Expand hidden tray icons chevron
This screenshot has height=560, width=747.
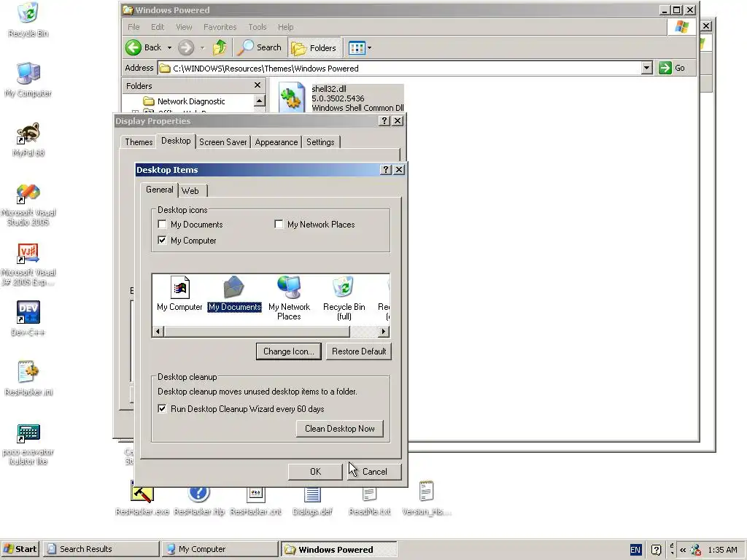pos(683,550)
